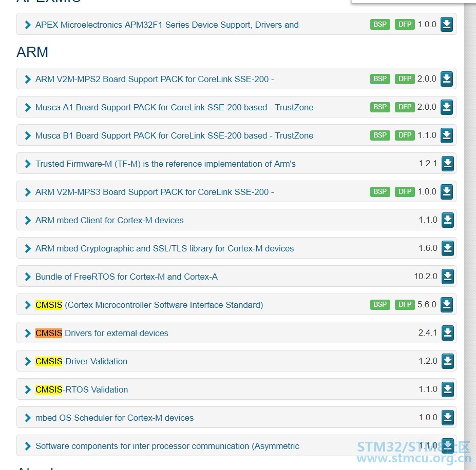Expand CMSIS Drivers for external devices
This screenshot has width=476, height=470.
28,333
